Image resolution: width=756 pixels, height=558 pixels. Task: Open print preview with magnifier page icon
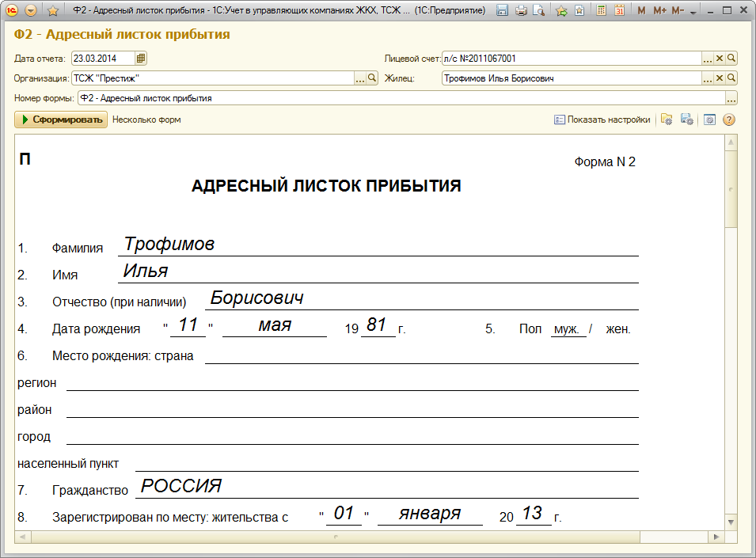click(539, 10)
